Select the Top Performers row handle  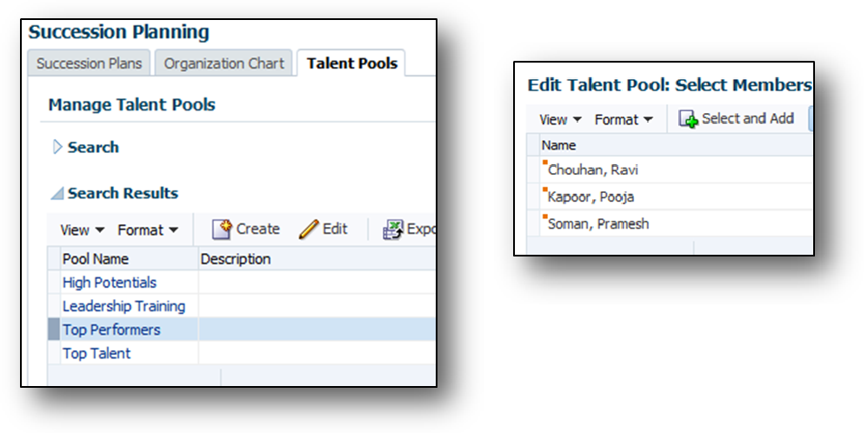pos(53,330)
